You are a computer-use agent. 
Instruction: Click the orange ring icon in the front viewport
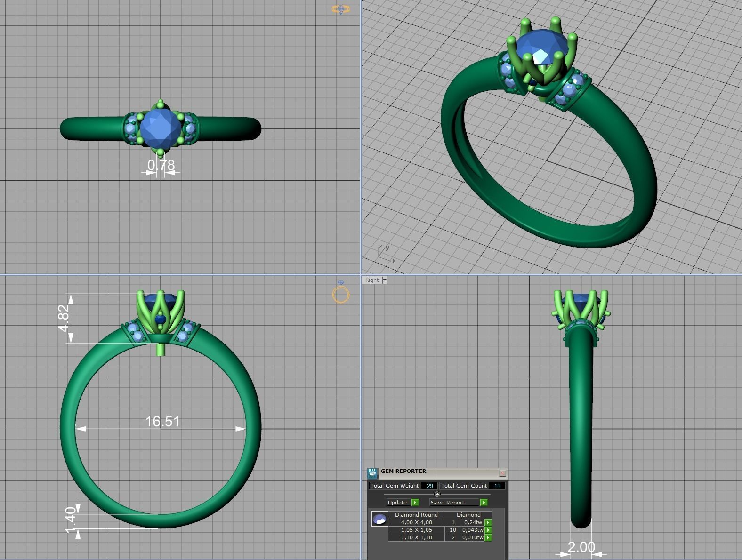[x=341, y=293]
